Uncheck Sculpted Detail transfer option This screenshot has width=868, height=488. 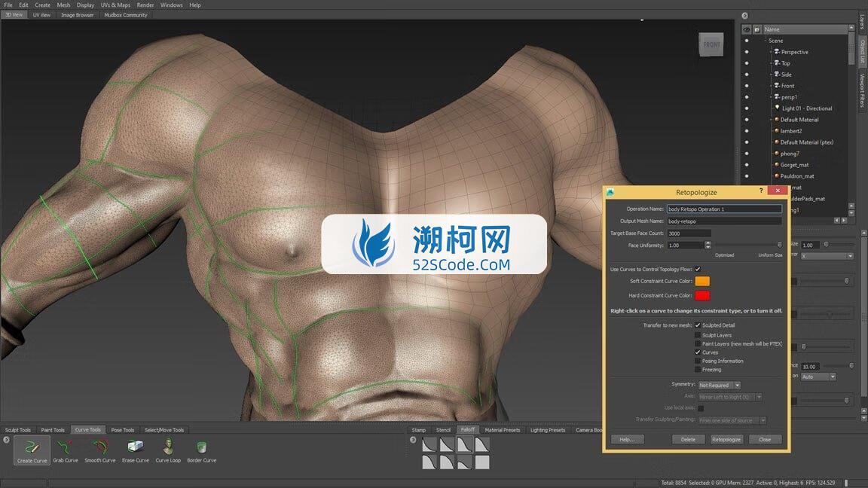[698, 325]
